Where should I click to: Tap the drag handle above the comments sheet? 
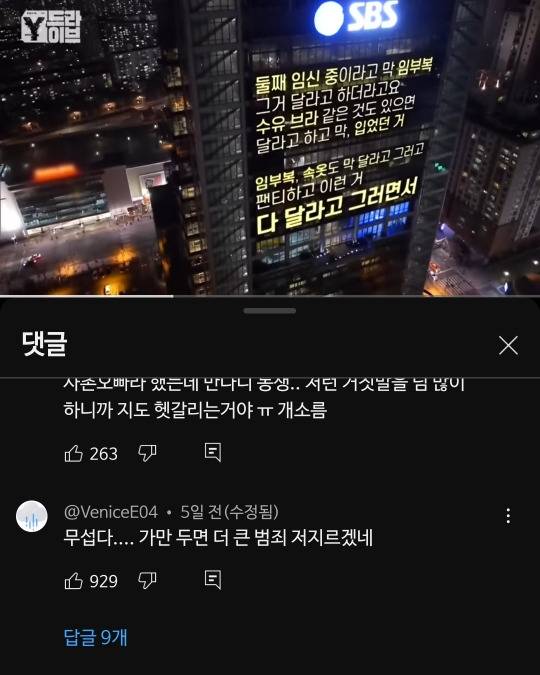point(270,310)
